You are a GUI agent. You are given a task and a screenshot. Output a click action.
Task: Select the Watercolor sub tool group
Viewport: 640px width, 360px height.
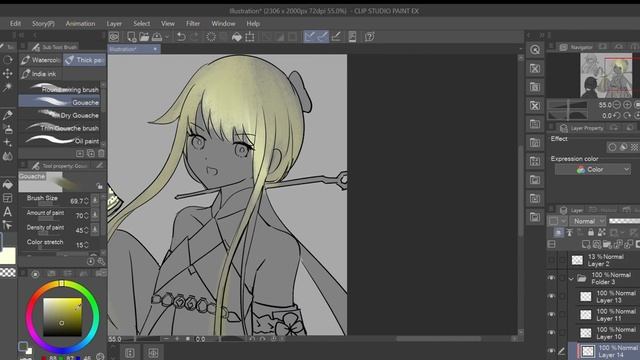coord(40,60)
